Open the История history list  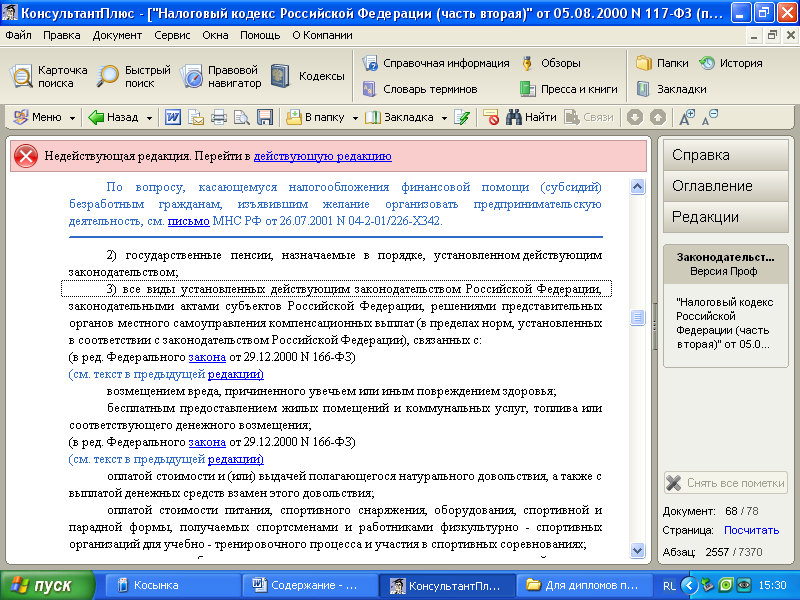point(731,63)
